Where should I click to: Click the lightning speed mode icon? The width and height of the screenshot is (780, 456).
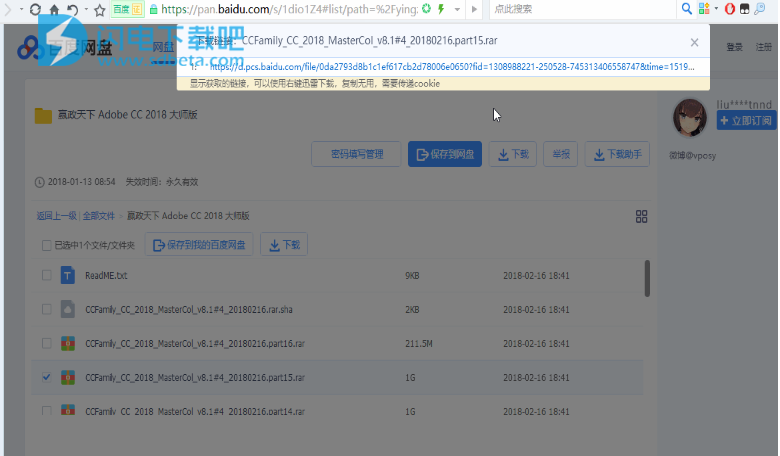(441, 9)
